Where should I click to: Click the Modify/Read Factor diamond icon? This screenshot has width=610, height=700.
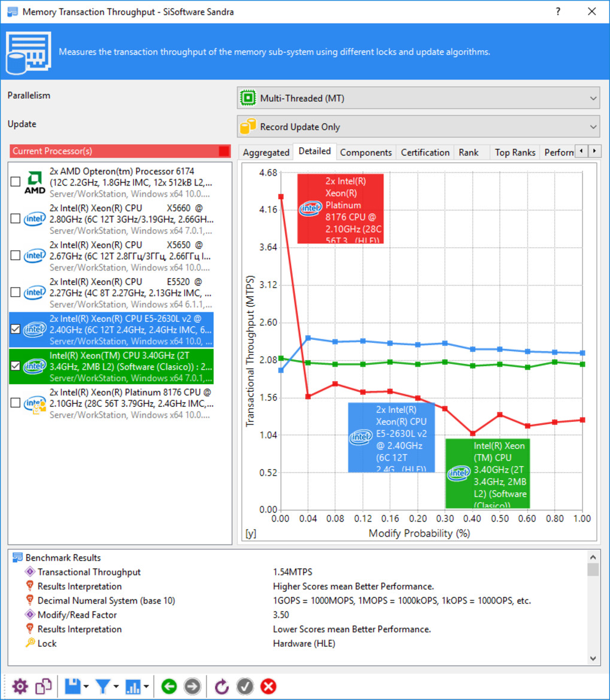point(30,614)
